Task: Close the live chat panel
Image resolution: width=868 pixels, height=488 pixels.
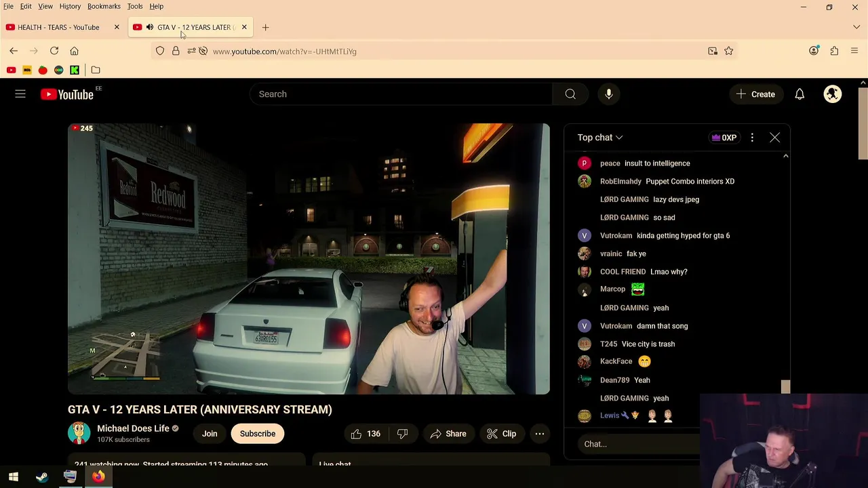Action: coord(774,138)
